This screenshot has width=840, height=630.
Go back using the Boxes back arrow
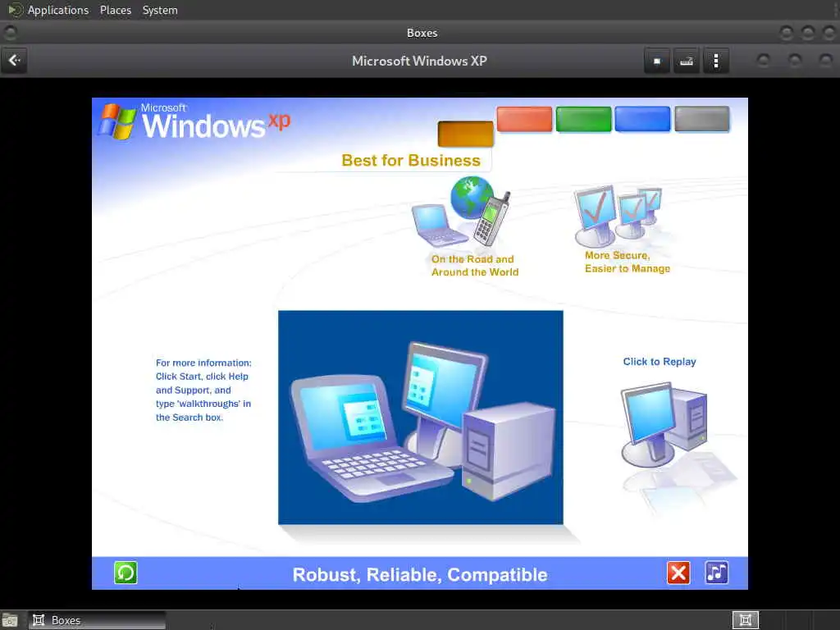tap(15, 61)
